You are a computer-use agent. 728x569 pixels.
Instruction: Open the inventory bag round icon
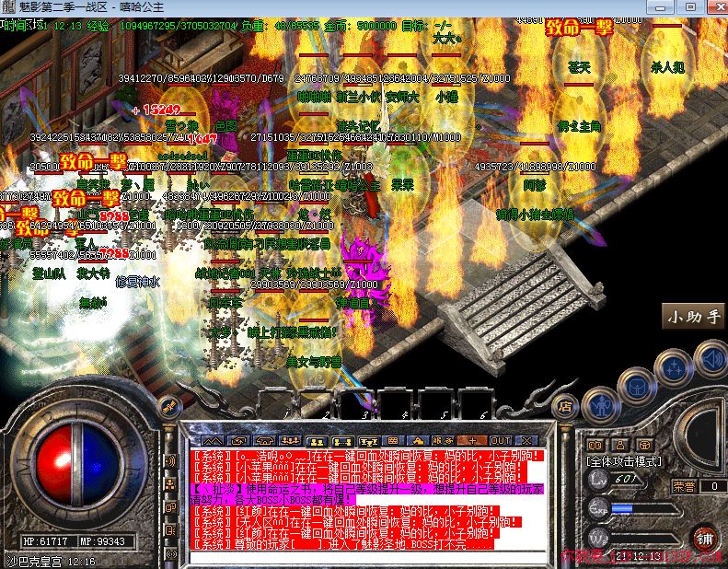(x=637, y=387)
